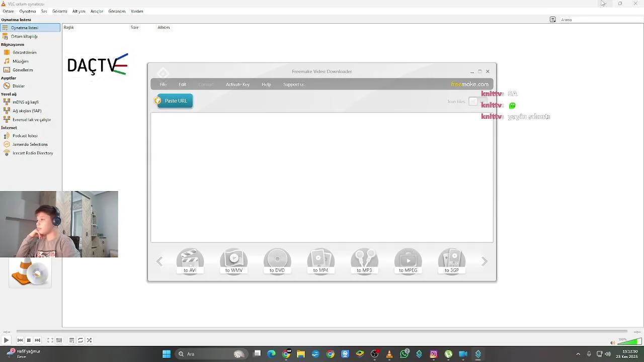Open WhatsApp from the taskbar

point(405,354)
